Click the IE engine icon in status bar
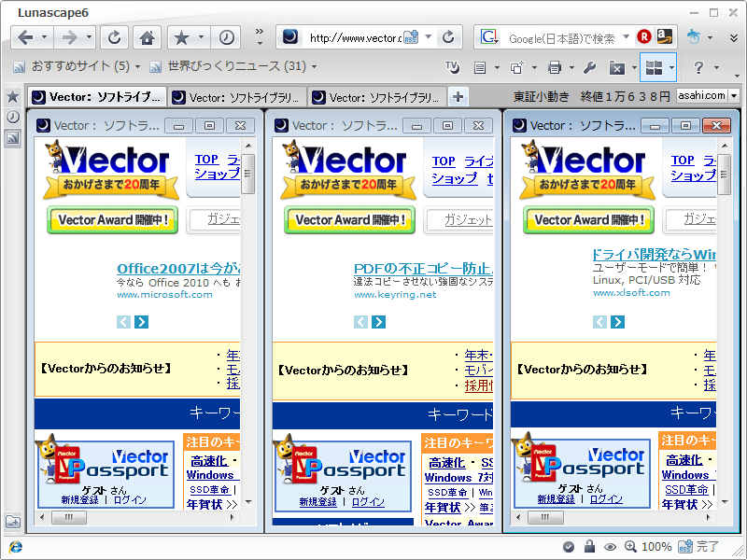Screen dimensions: 747x560 click(x=16, y=547)
